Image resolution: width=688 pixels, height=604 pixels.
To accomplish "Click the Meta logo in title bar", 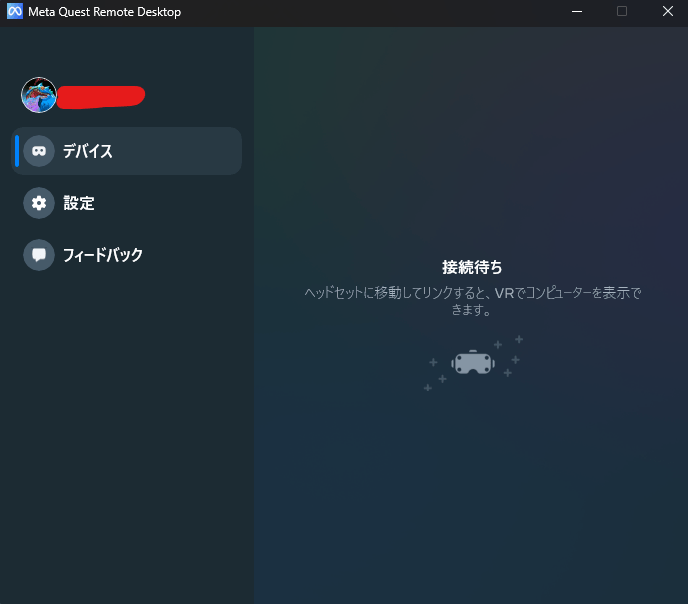I will 14,11.
